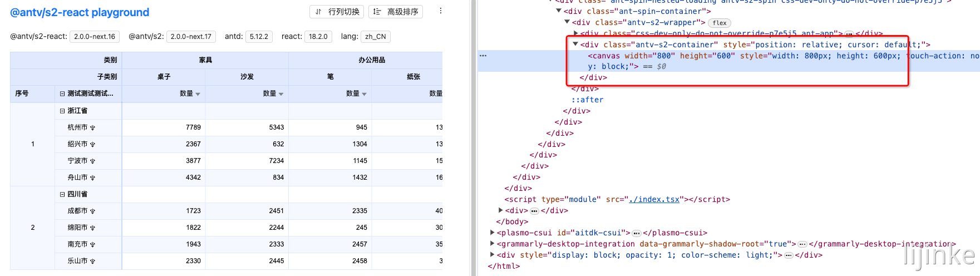Click the cell with value 4342
Image resolution: width=980 pixels, height=276 pixels.
tap(164, 178)
